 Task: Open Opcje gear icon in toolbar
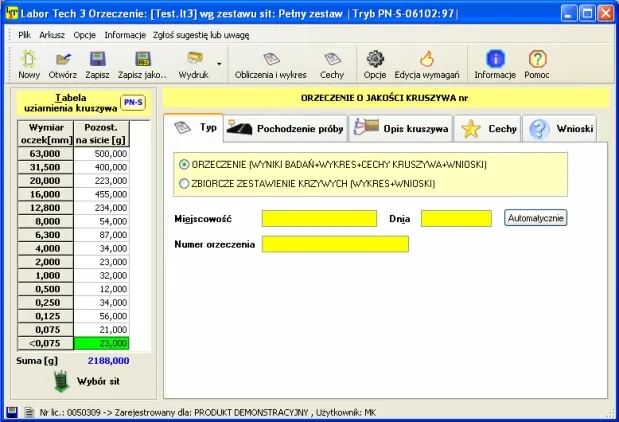[375, 60]
